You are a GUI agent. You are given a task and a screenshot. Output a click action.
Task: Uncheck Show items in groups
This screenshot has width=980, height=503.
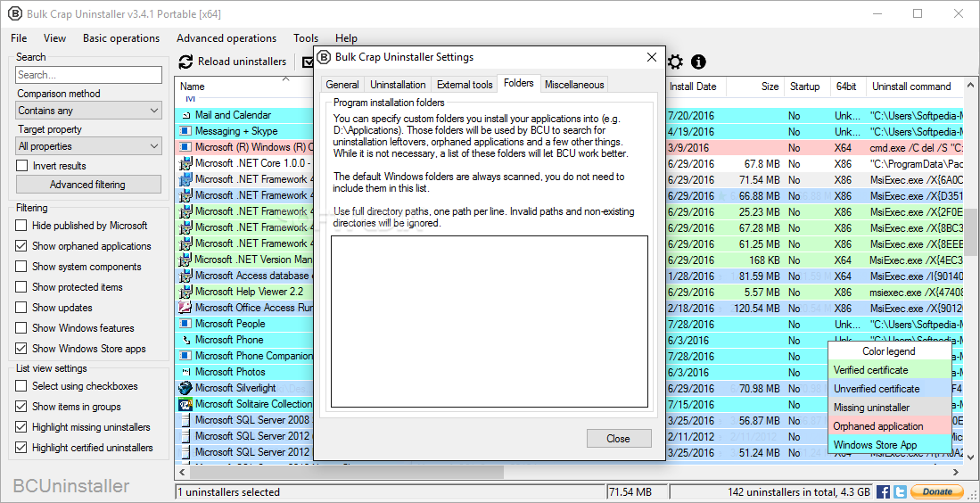point(22,407)
